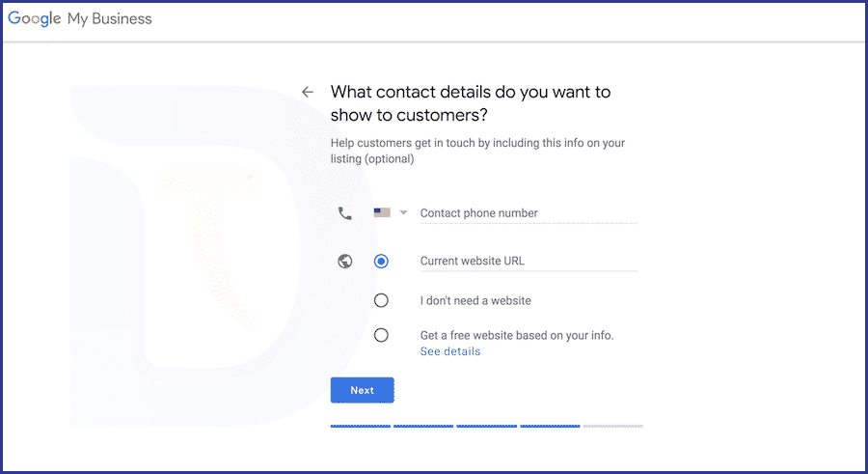Image resolution: width=868 pixels, height=474 pixels.
Task: Click the blue Next button
Action: click(x=362, y=390)
